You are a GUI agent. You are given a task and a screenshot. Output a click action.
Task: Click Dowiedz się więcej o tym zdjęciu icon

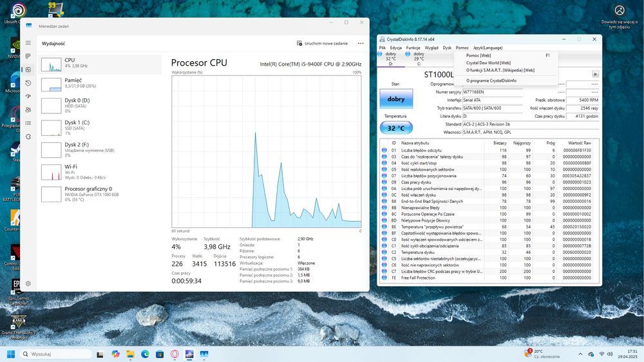click(620, 17)
